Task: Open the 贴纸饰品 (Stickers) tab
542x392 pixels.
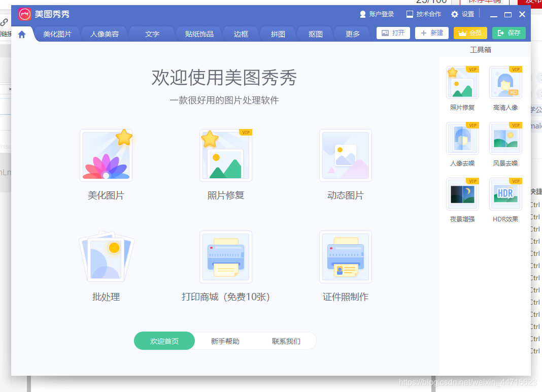Action: pyautogui.click(x=198, y=34)
